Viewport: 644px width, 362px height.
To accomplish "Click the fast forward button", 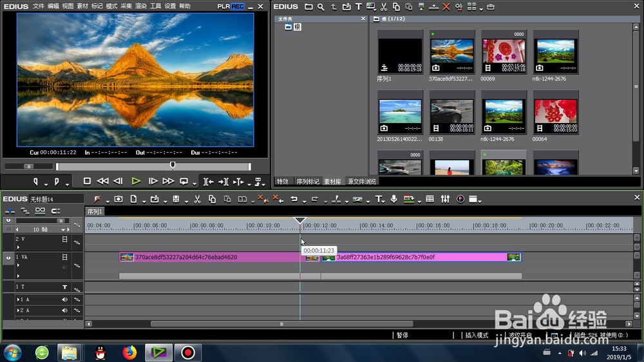I will click(168, 181).
